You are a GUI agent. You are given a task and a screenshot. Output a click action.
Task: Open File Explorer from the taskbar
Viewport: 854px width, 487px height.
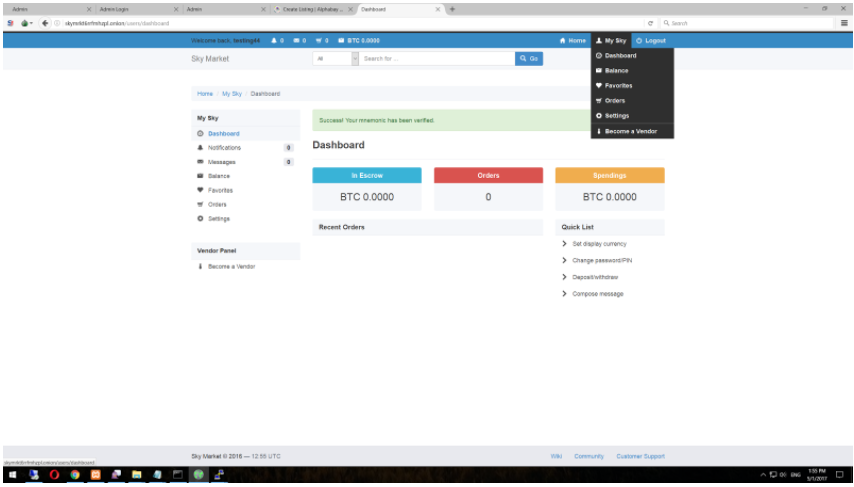137,474
